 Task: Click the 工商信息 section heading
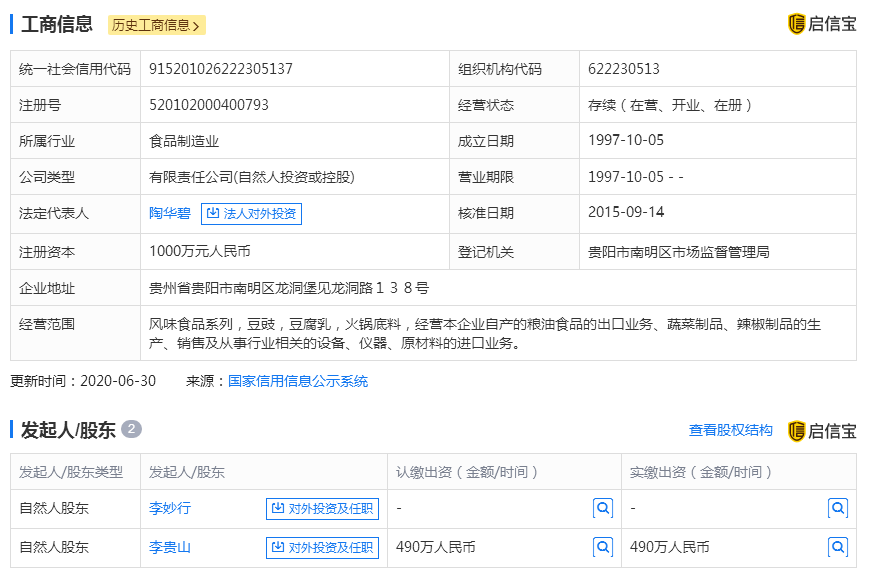57,24
